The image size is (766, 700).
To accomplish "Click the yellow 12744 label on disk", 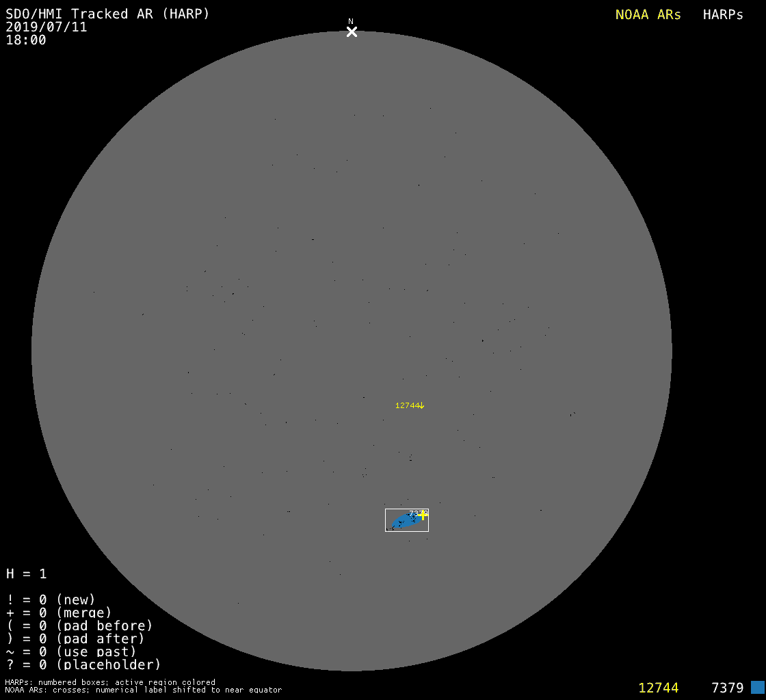I will click(x=407, y=405).
